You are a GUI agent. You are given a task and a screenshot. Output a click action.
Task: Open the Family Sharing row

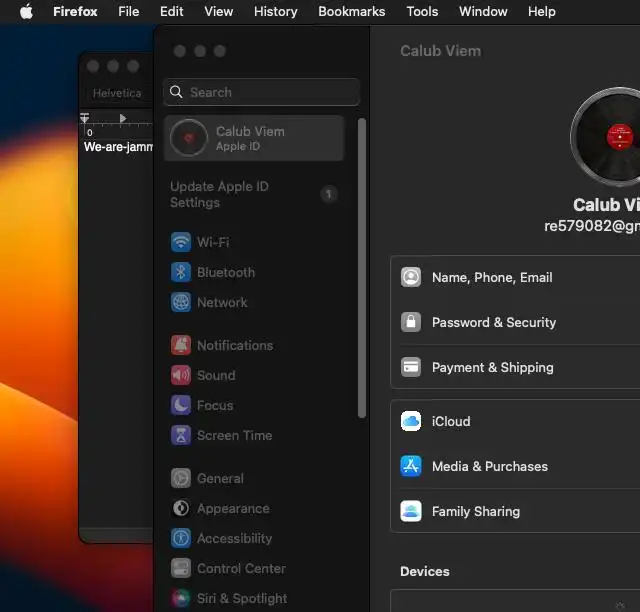tap(515, 512)
